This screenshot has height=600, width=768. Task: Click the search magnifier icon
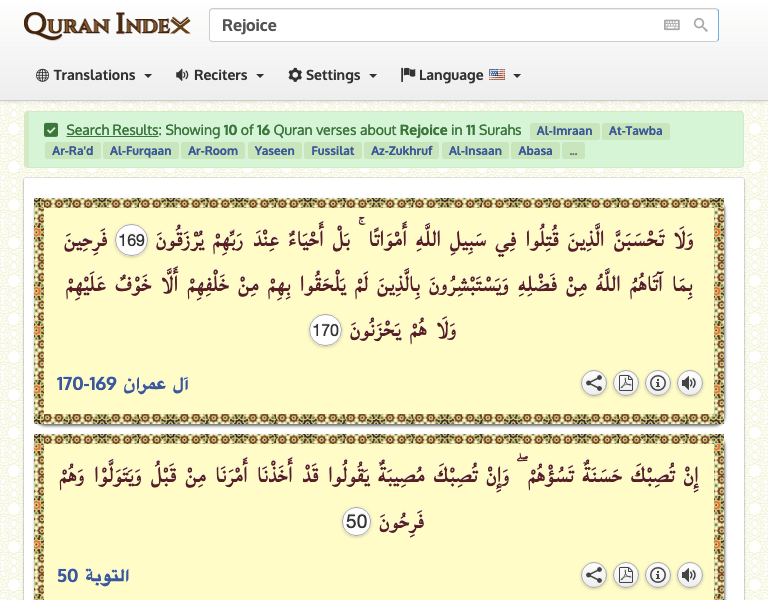coord(701,25)
